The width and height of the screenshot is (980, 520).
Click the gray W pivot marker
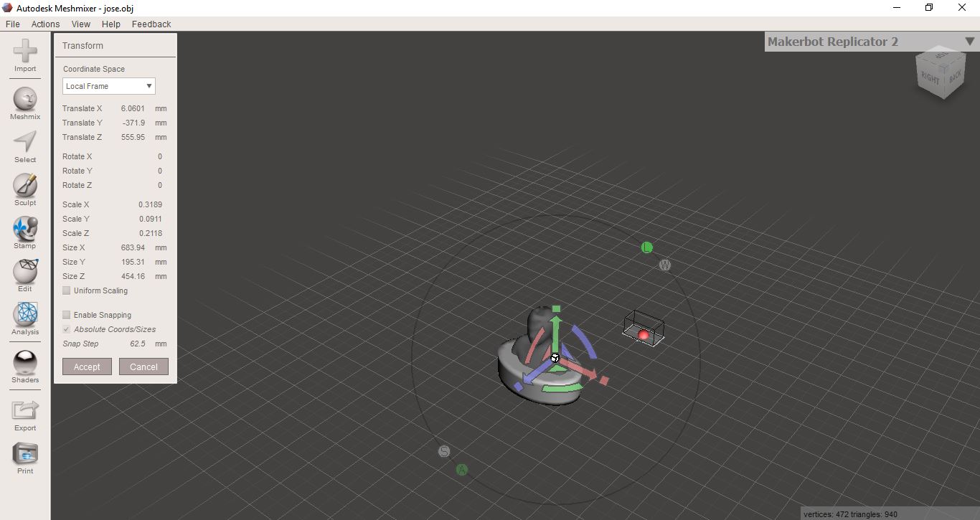point(665,265)
